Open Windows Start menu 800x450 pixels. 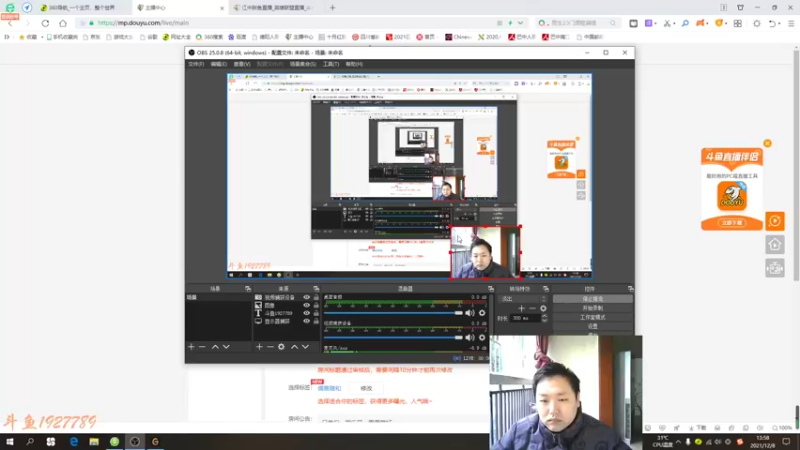pos(10,442)
